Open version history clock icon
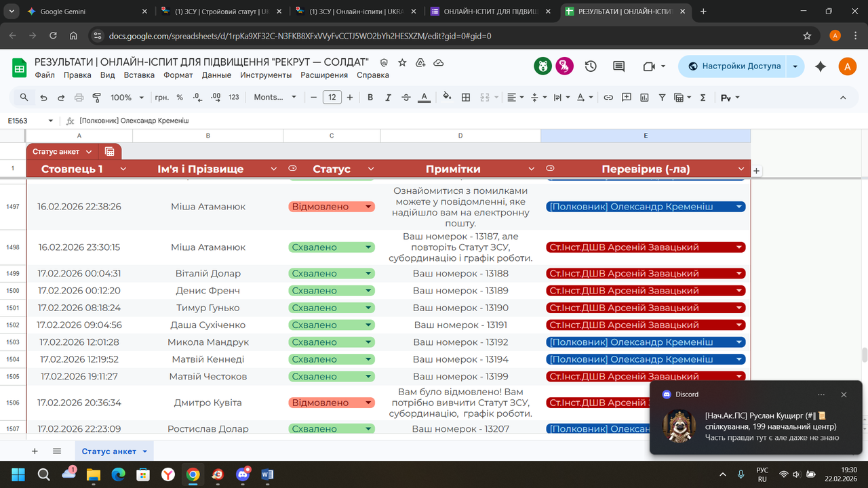The width and height of the screenshot is (868, 488). pos(591,66)
